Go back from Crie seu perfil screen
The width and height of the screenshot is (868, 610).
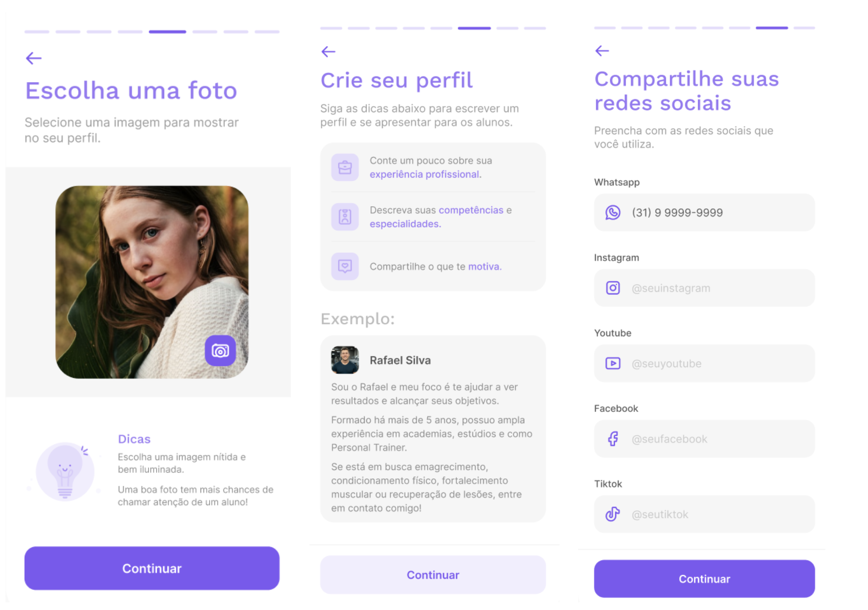(328, 51)
